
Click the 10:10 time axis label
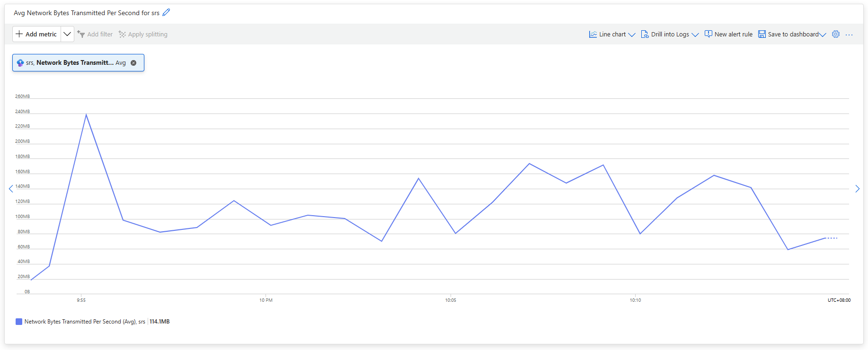coord(635,300)
